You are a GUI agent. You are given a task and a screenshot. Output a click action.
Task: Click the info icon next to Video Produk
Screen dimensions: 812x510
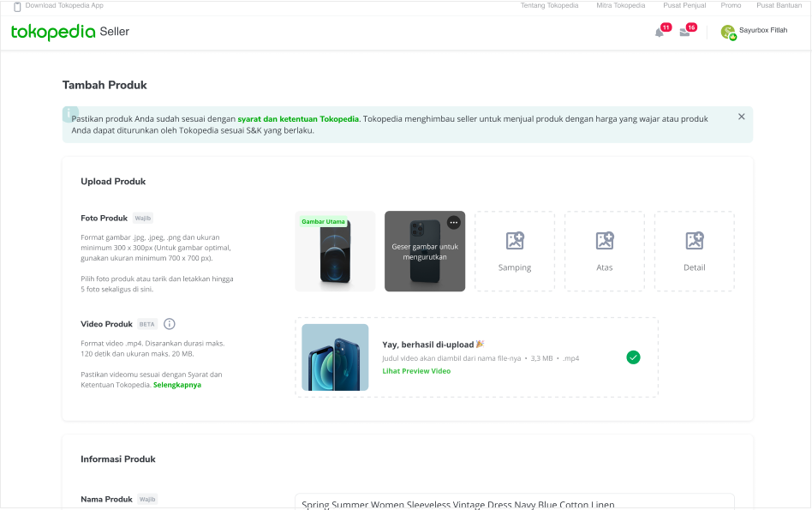(170, 324)
